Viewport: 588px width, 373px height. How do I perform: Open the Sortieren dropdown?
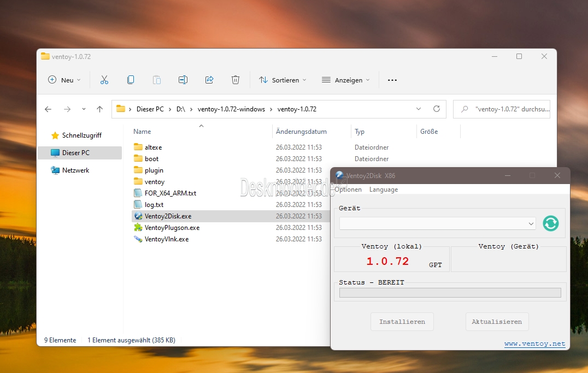283,80
